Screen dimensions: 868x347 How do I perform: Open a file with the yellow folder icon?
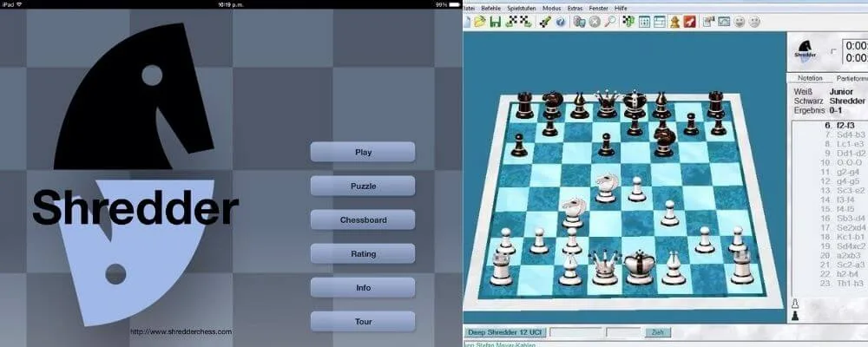tap(480, 22)
